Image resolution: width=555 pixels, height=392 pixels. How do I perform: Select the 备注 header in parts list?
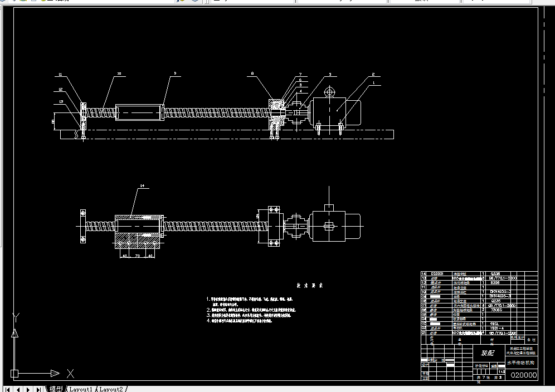point(531,340)
